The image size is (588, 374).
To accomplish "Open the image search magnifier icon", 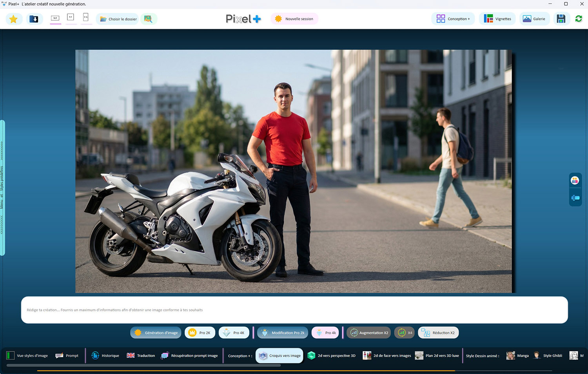I will pos(148,19).
